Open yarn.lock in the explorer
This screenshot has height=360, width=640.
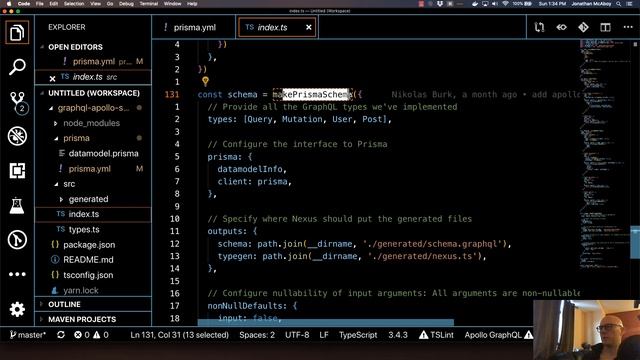[80, 291]
